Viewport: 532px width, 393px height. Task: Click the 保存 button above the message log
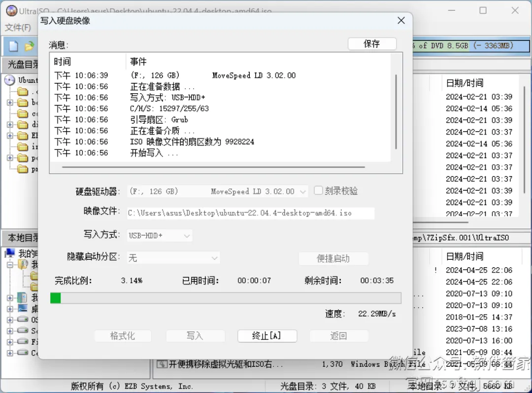click(x=372, y=44)
